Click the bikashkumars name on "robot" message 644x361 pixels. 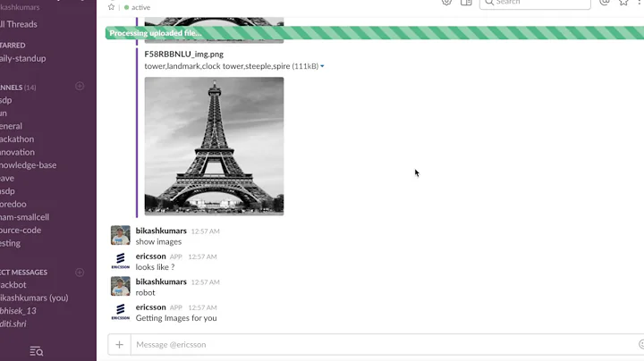[161, 281]
